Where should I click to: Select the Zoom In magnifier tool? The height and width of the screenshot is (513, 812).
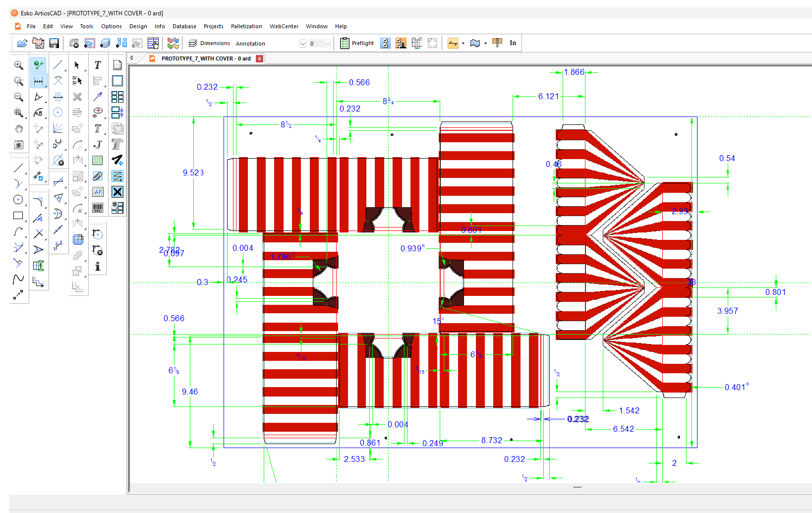tap(18, 65)
